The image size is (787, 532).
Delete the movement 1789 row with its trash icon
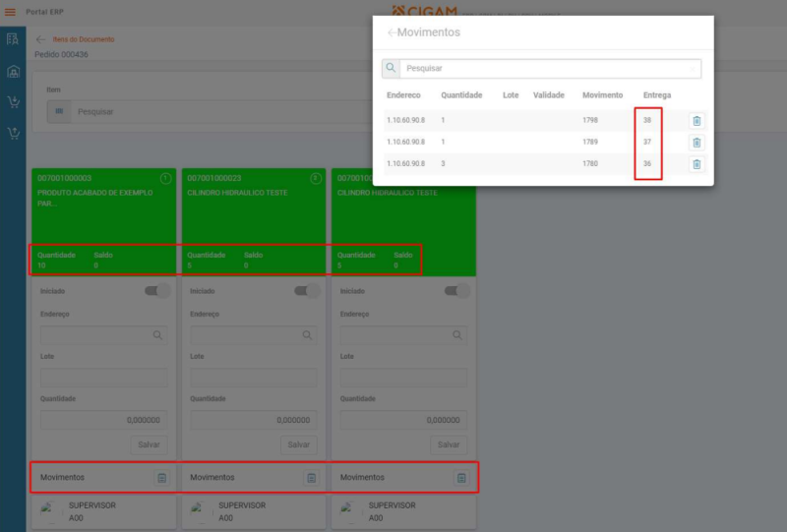click(x=696, y=143)
